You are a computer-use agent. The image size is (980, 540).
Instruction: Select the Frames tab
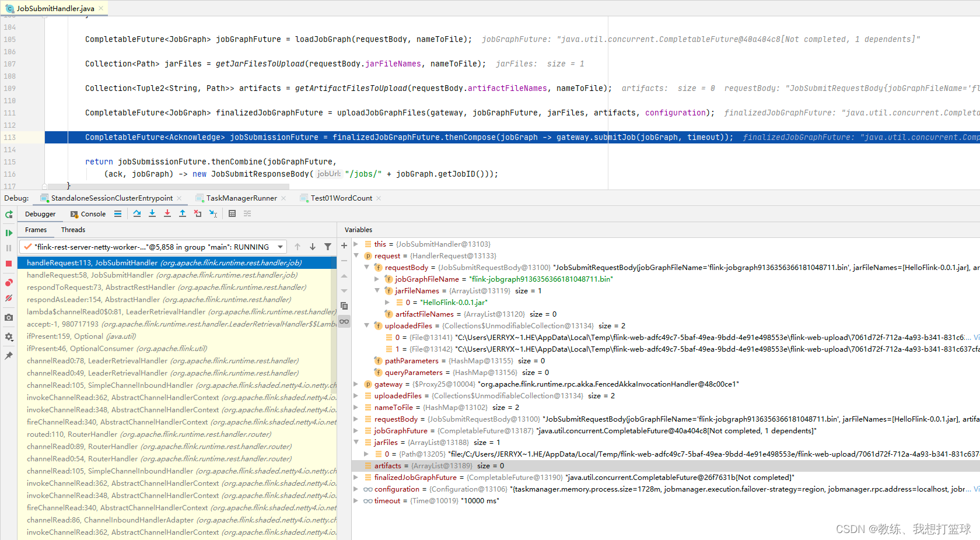pyautogui.click(x=36, y=230)
